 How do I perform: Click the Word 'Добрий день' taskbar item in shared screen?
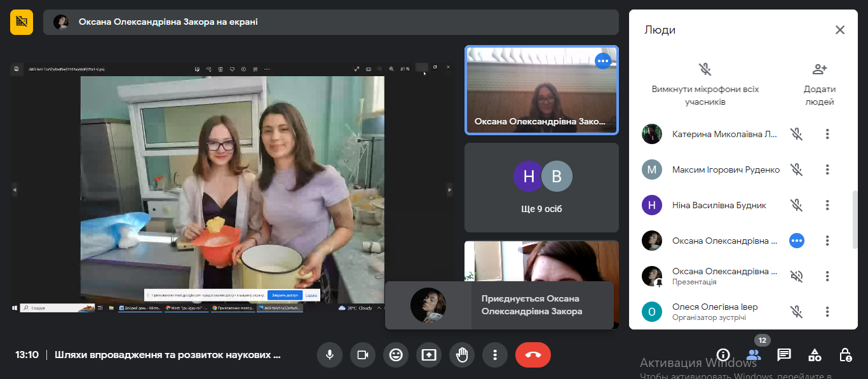point(140,308)
